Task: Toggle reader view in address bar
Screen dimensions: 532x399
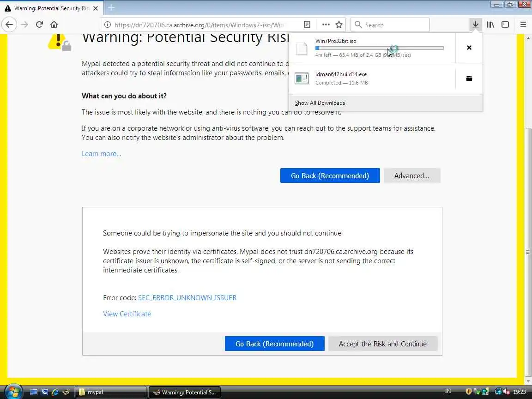Action: (307, 24)
